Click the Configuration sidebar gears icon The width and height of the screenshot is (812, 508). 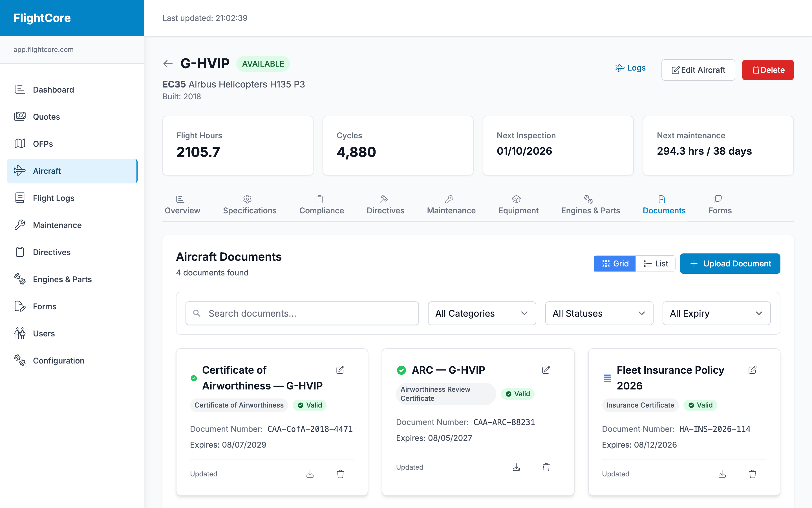pos(20,360)
